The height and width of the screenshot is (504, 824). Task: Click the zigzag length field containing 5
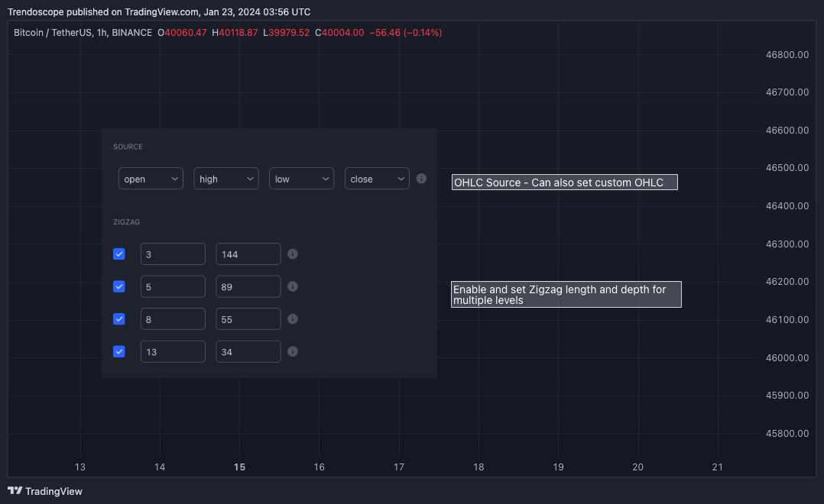(x=173, y=286)
